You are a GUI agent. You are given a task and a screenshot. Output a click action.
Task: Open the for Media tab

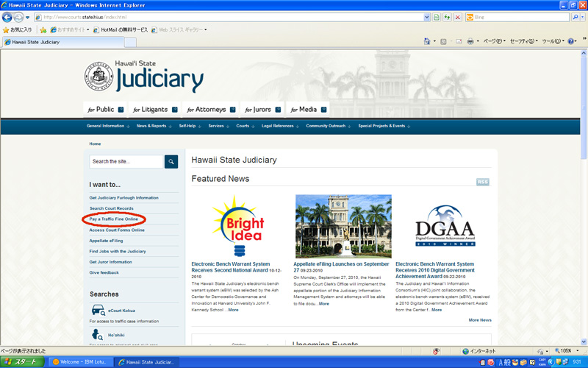(x=308, y=109)
